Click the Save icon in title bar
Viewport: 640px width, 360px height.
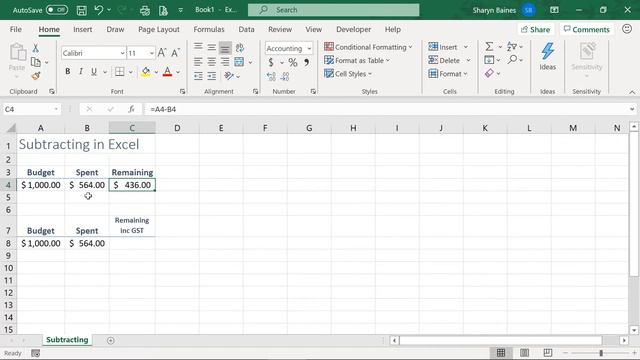tap(82, 10)
